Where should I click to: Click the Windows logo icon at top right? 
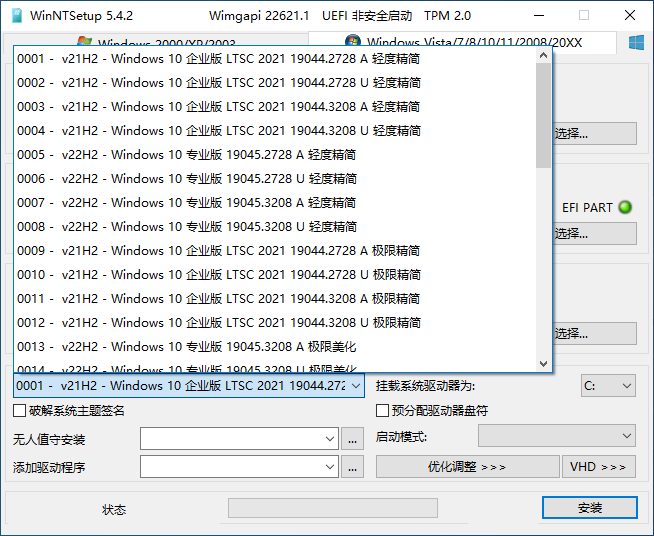636,43
